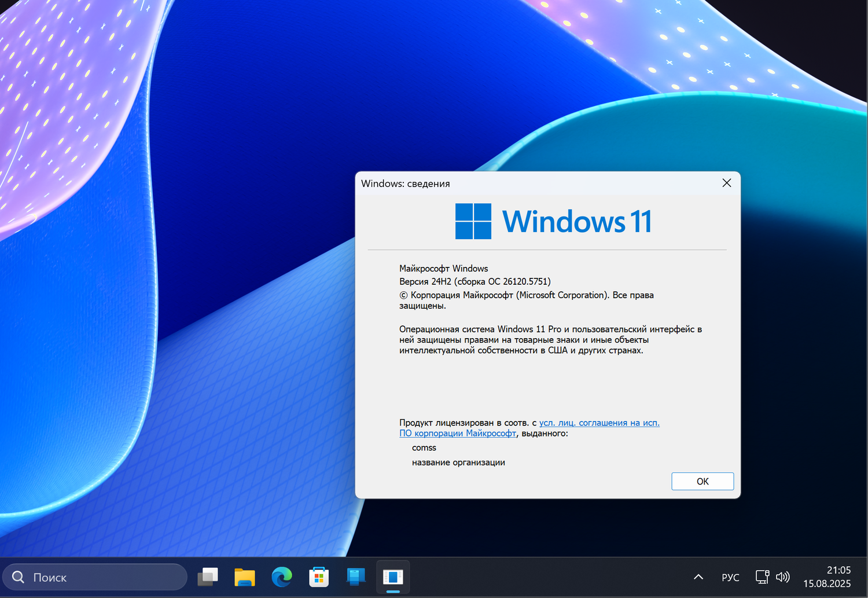868x598 pixels.
Task: Launch the Phone Link taskbar icon
Action: coord(355,577)
